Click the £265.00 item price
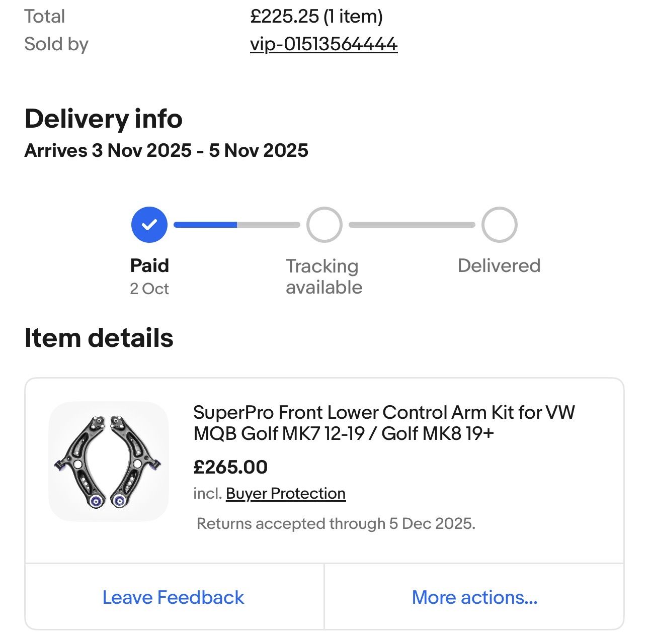This screenshot has width=649, height=644. click(x=230, y=467)
